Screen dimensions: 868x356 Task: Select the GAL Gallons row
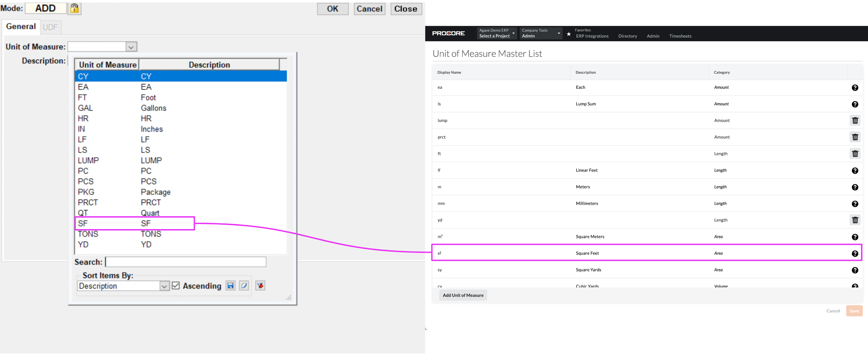[181, 108]
